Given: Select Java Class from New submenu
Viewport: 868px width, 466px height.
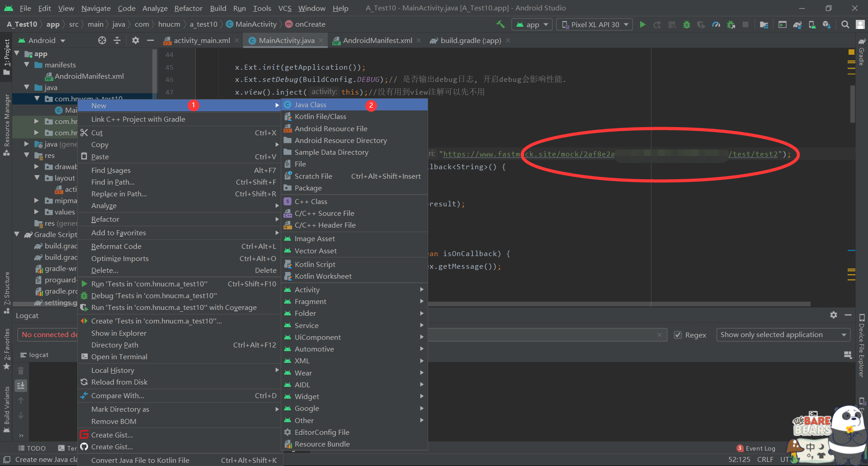Looking at the screenshot, I should point(354,105).
